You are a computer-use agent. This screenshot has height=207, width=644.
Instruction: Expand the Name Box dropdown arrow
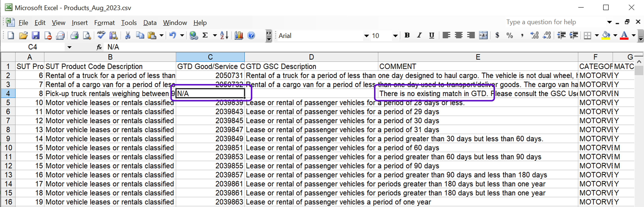tap(69, 47)
